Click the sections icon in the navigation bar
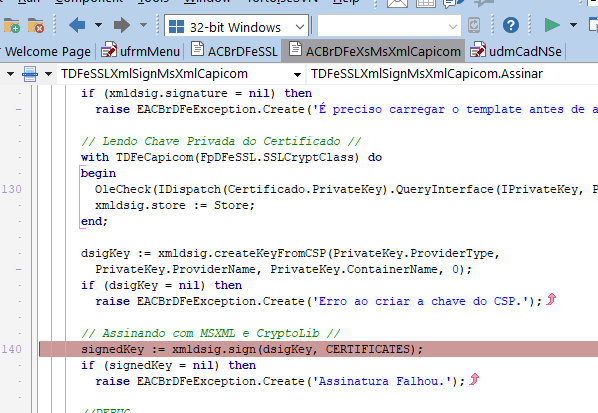The width and height of the screenshot is (598, 413). click(30, 74)
